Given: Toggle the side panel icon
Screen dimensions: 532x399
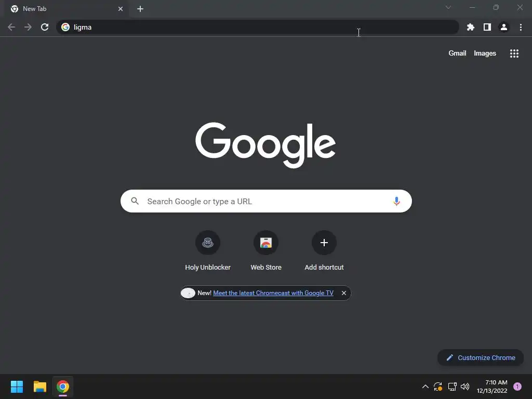Looking at the screenshot, I should pyautogui.click(x=487, y=27).
